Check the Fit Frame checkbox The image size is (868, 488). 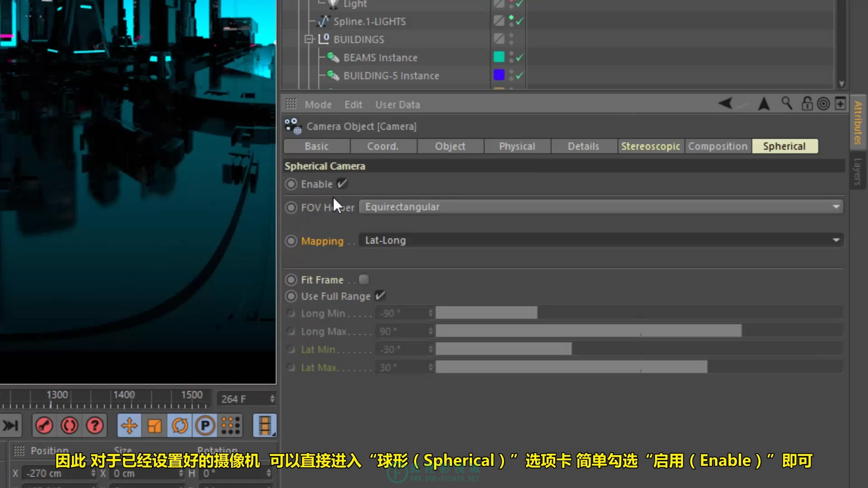(x=364, y=280)
